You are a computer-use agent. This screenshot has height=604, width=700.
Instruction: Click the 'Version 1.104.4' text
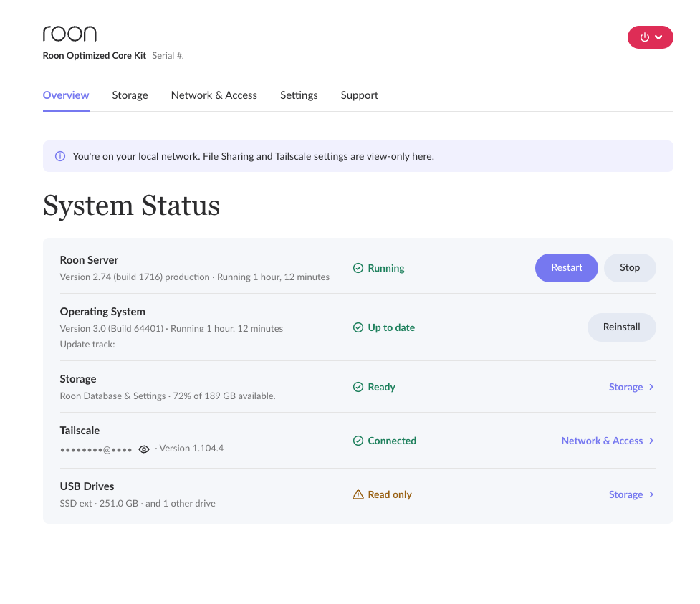pyautogui.click(x=191, y=449)
